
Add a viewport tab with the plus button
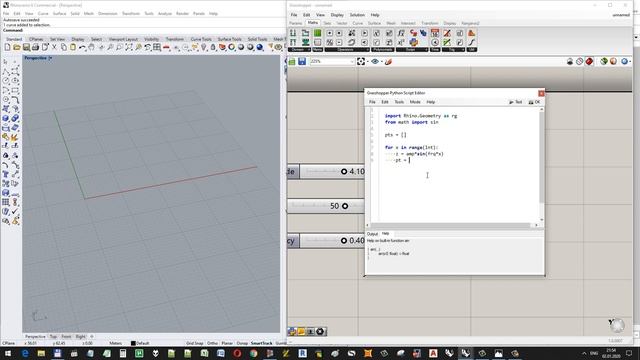click(x=91, y=336)
